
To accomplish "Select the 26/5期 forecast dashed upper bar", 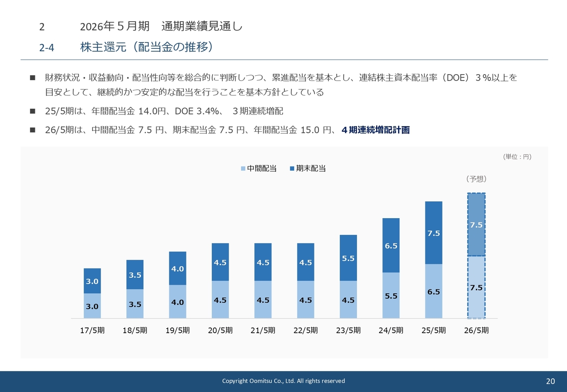I will tap(476, 224).
